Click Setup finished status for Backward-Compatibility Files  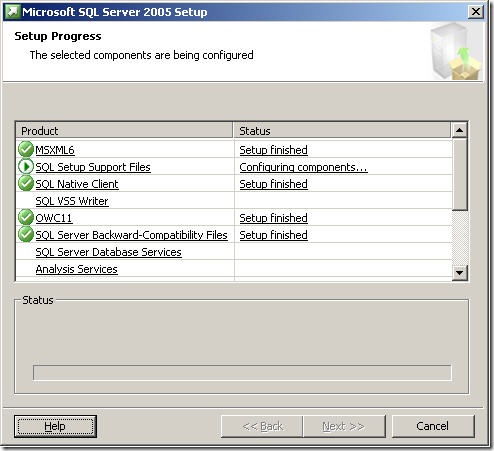tap(273, 235)
